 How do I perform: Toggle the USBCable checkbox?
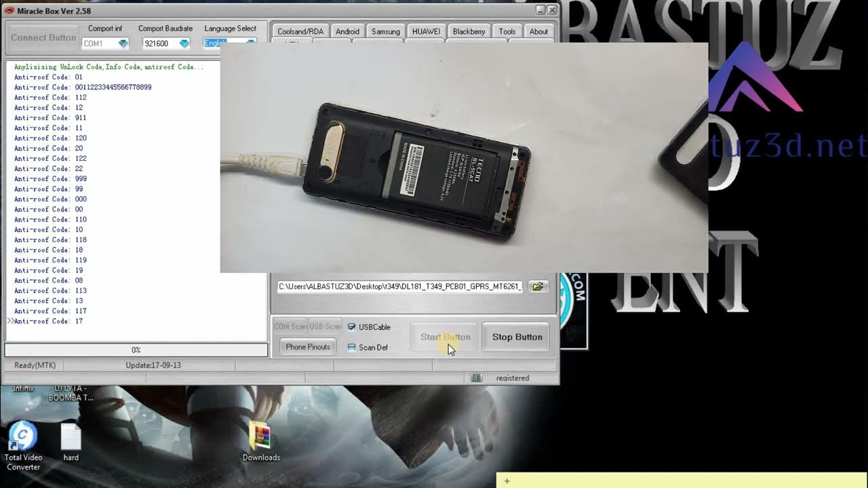pos(351,327)
